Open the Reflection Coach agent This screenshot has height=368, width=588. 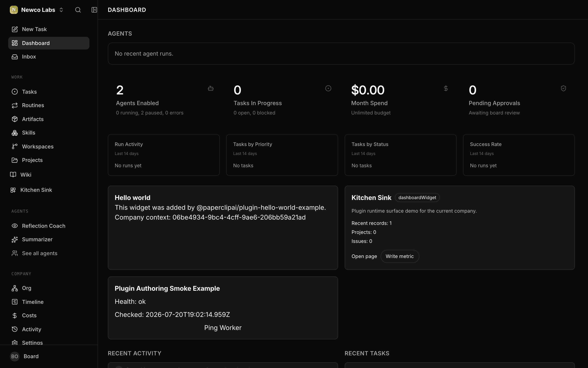coord(49,226)
